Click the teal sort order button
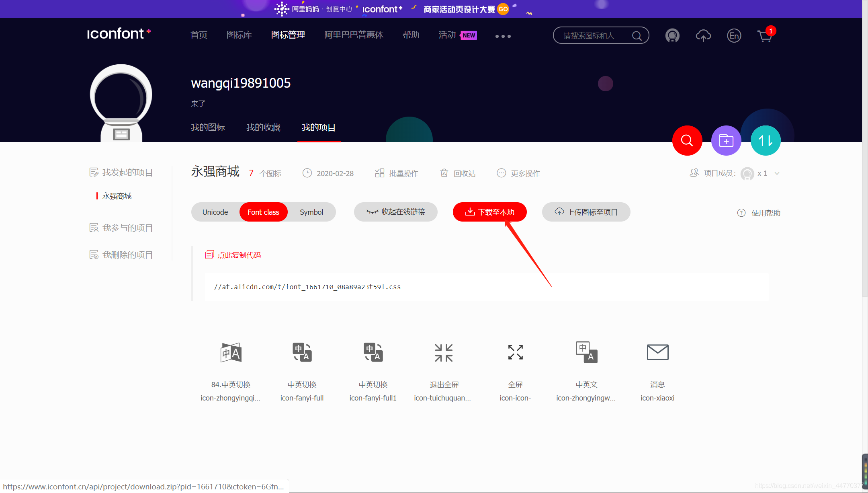868x493 pixels. (766, 140)
